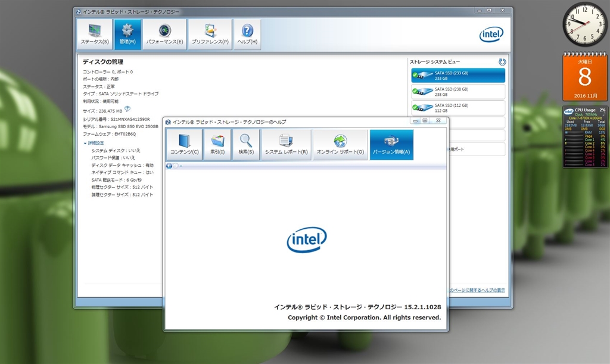Select バージョン情報(A) version info tab
Viewport: 610px width, 364px height.
[391, 145]
